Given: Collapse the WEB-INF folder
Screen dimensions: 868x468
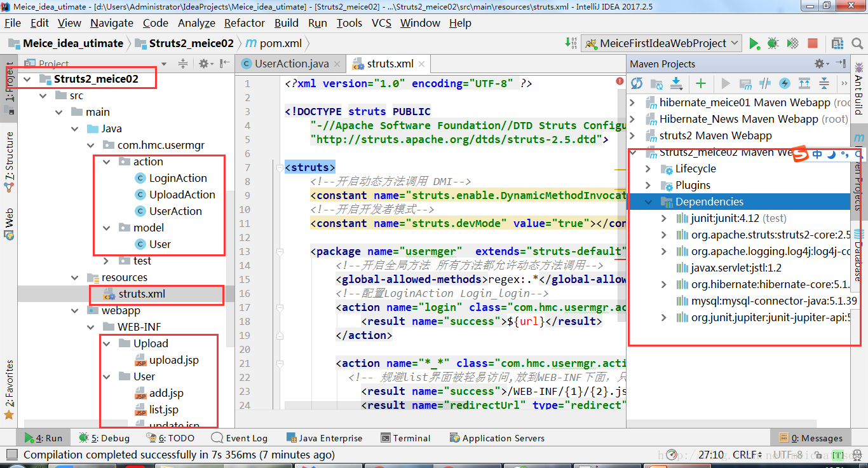Looking at the screenshot, I should click(x=90, y=327).
